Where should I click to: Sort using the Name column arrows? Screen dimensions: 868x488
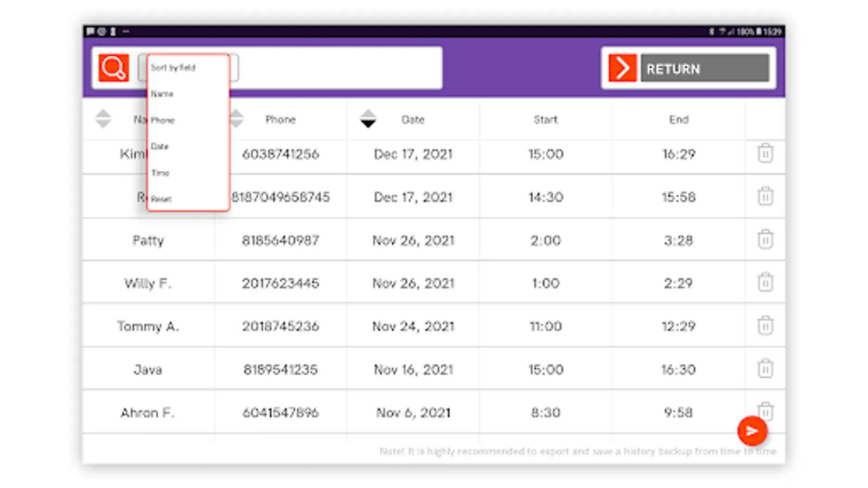click(x=103, y=119)
